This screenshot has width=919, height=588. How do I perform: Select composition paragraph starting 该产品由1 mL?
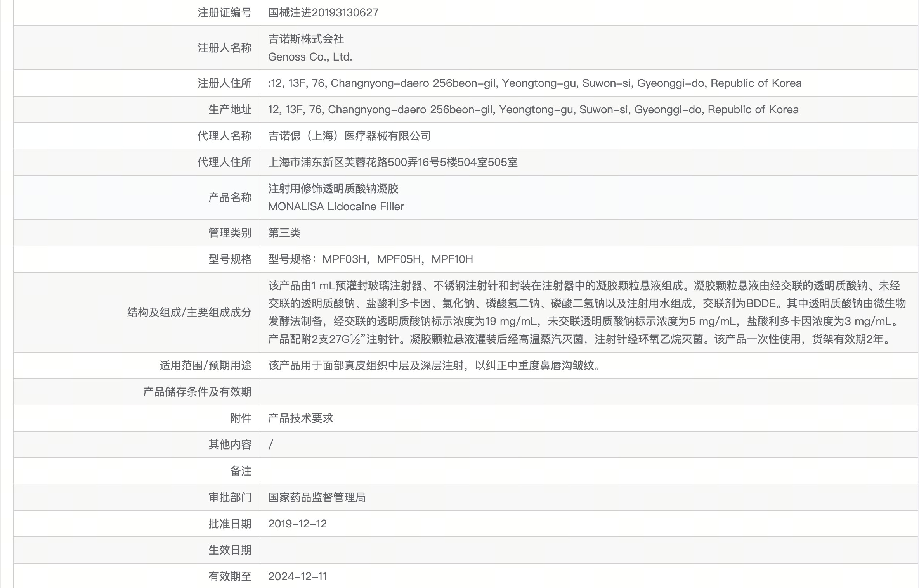click(587, 312)
